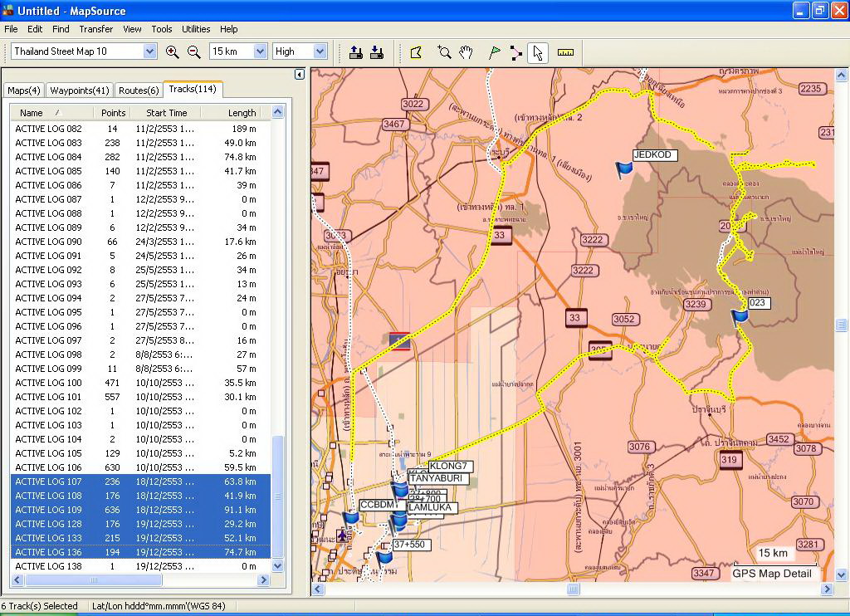850x616 pixels.
Task: Click Send To Device icon
Action: (x=355, y=52)
